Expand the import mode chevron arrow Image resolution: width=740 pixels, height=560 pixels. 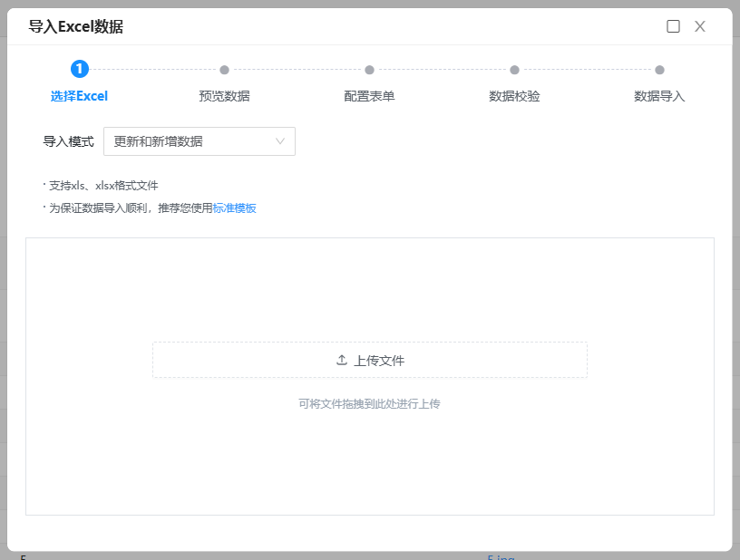(280, 141)
